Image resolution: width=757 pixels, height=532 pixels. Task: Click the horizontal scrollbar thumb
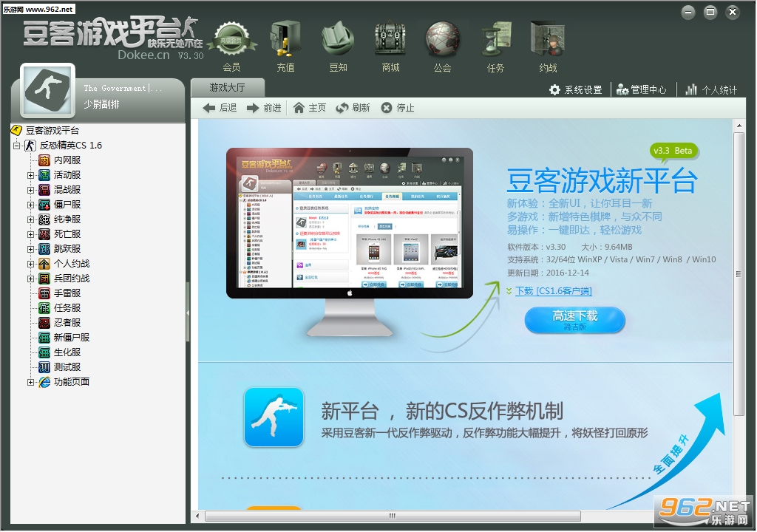[x=393, y=516]
